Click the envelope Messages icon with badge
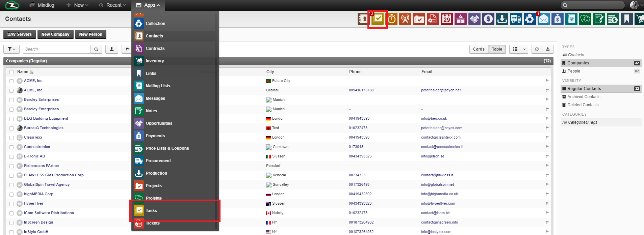 click(543, 19)
